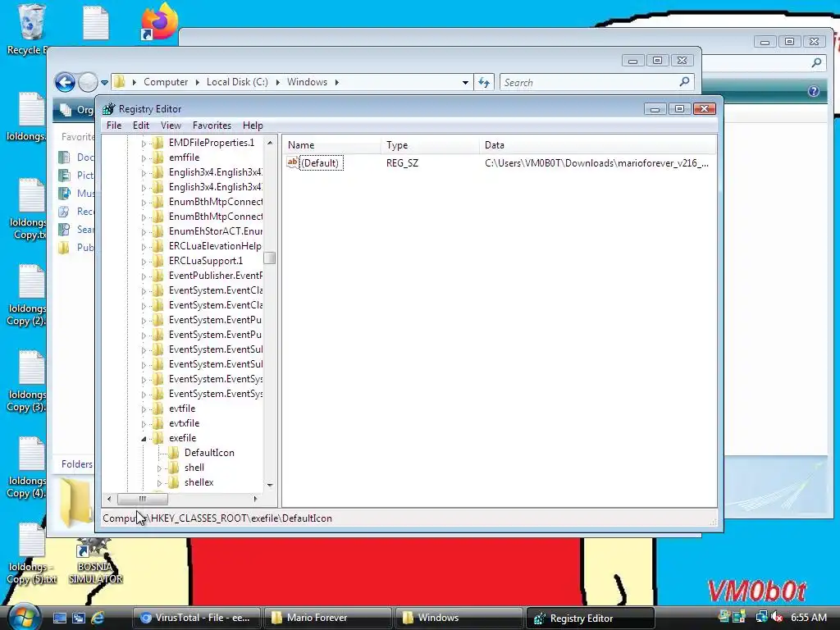This screenshot has width=840, height=630.
Task: Open the Help menu in Registry Editor
Action: [x=253, y=126]
